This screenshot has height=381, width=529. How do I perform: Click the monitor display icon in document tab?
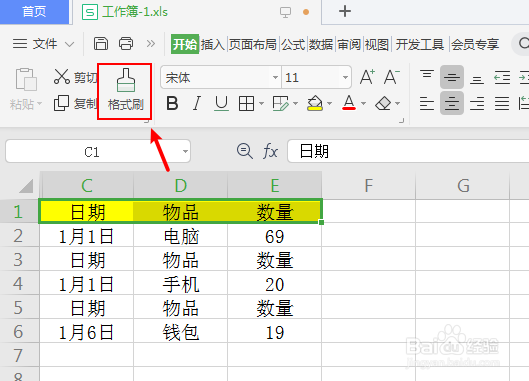(285, 12)
